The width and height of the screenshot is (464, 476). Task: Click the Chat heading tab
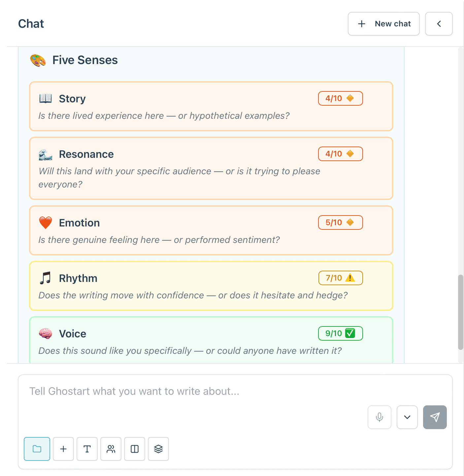[x=31, y=23]
